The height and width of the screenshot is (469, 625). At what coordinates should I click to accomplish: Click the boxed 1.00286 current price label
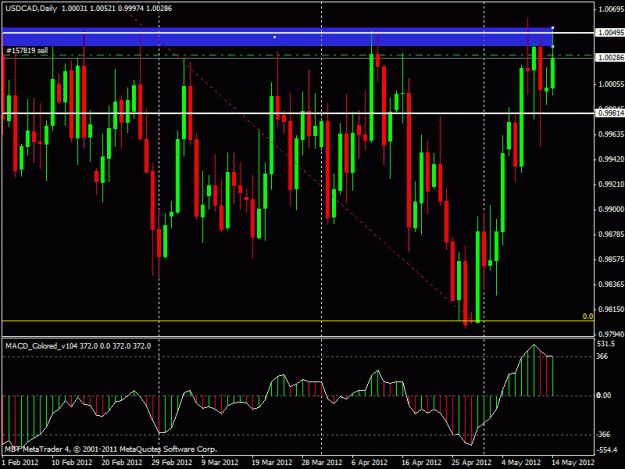click(610, 58)
